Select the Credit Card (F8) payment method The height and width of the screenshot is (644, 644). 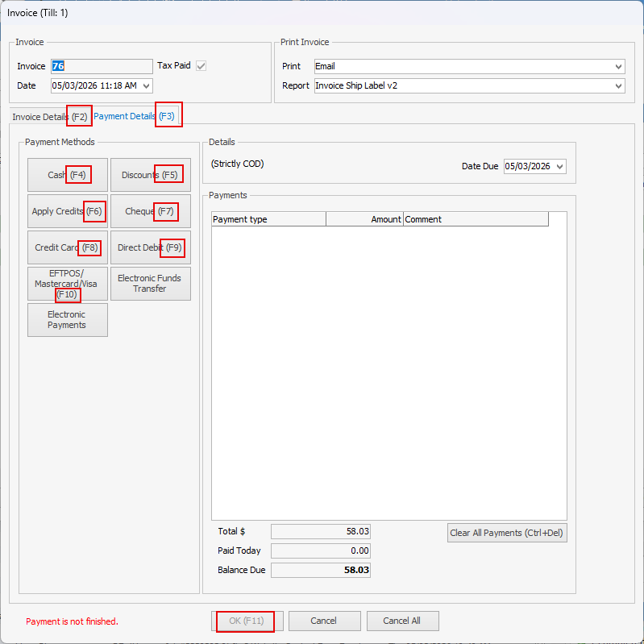(x=68, y=247)
